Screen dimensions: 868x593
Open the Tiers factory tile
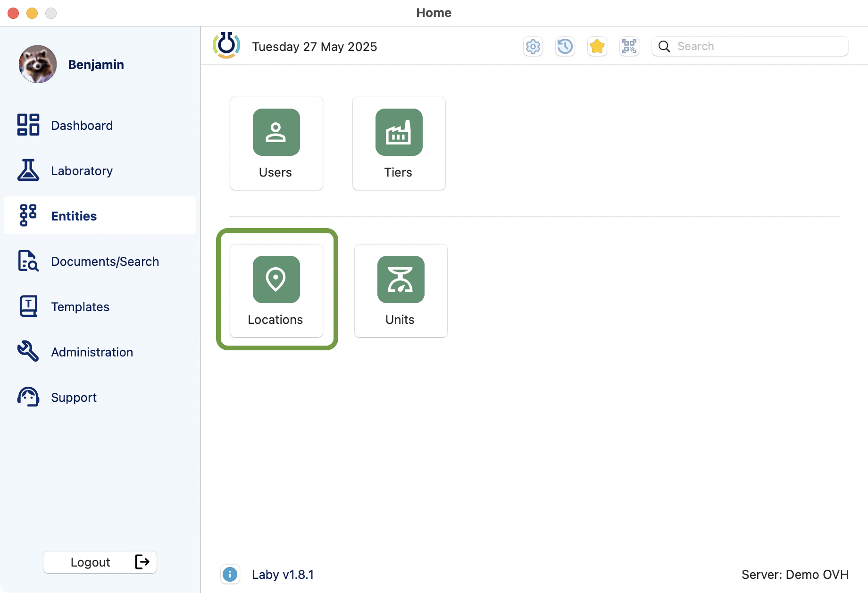click(x=399, y=144)
